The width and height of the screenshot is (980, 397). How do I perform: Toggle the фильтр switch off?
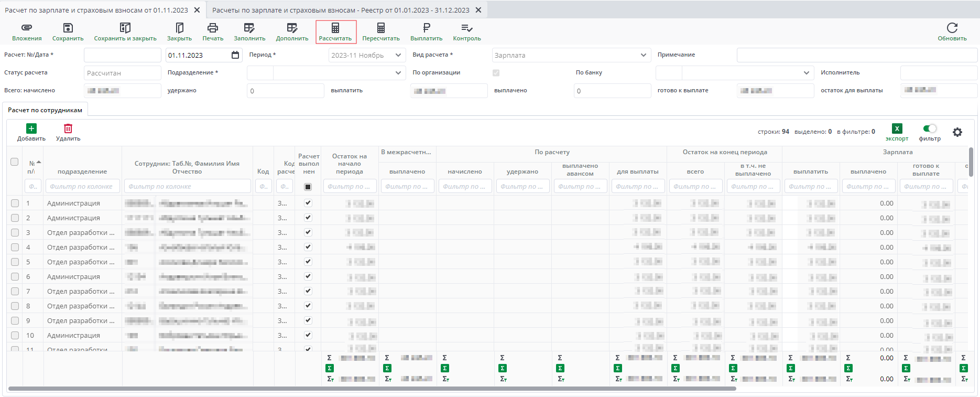coord(930,128)
